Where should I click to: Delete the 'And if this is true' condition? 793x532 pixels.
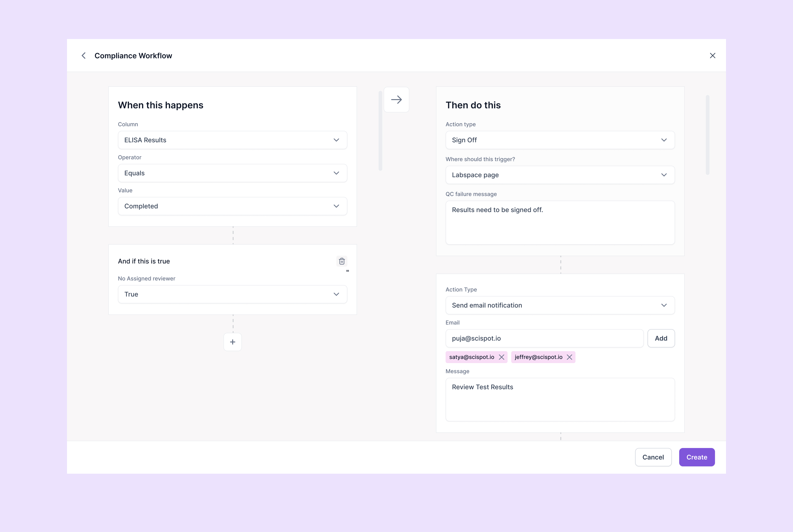(342, 261)
